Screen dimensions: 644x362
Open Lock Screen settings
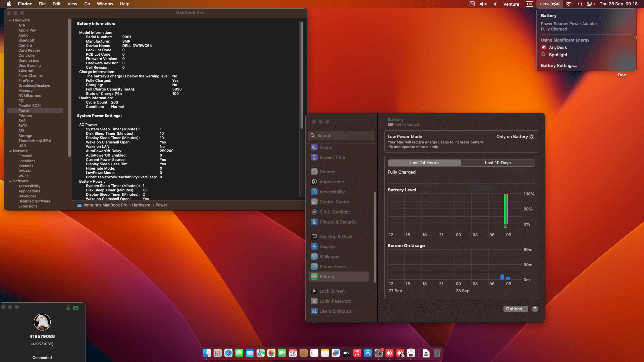click(x=332, y=291)
